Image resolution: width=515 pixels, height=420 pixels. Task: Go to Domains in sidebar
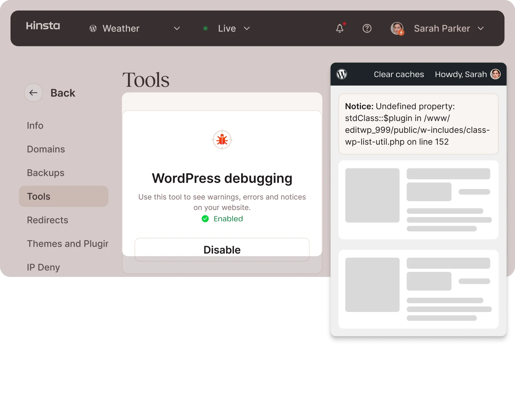[46, 149]
